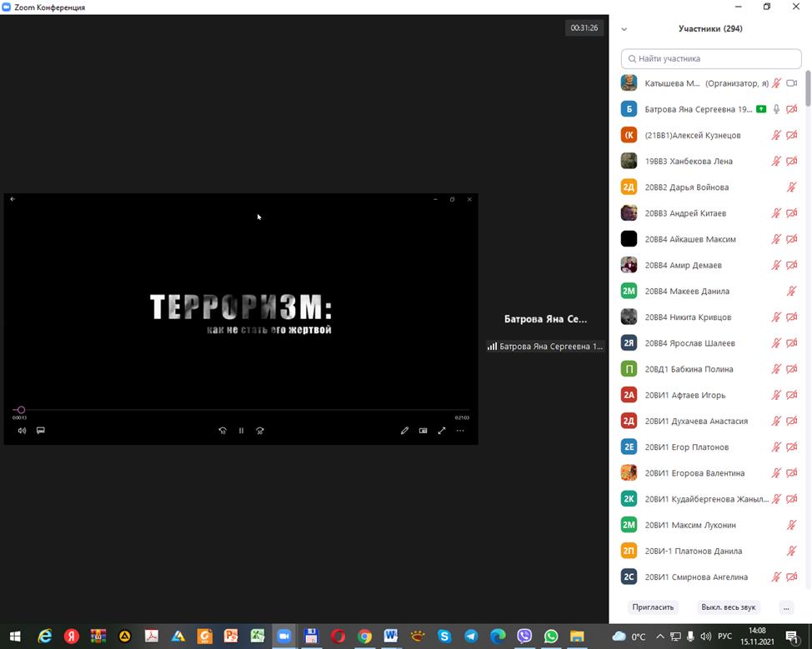
Task: Open the video player's three-dot more menu
Action: 460,431
